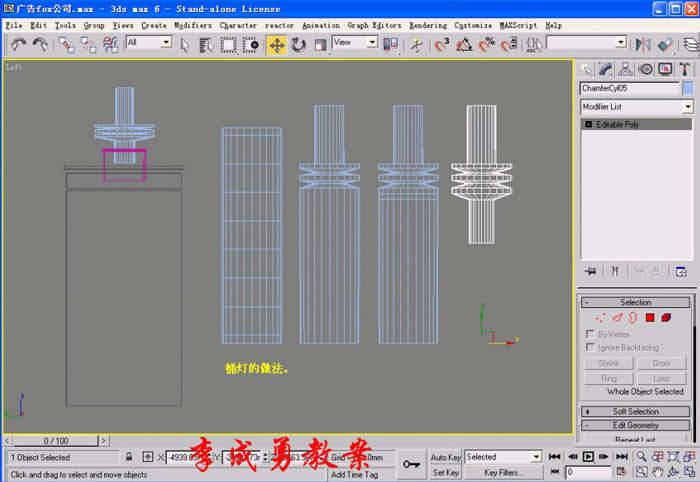
Task: Activate the Select and Rotate tool
Action: (299, 45)
